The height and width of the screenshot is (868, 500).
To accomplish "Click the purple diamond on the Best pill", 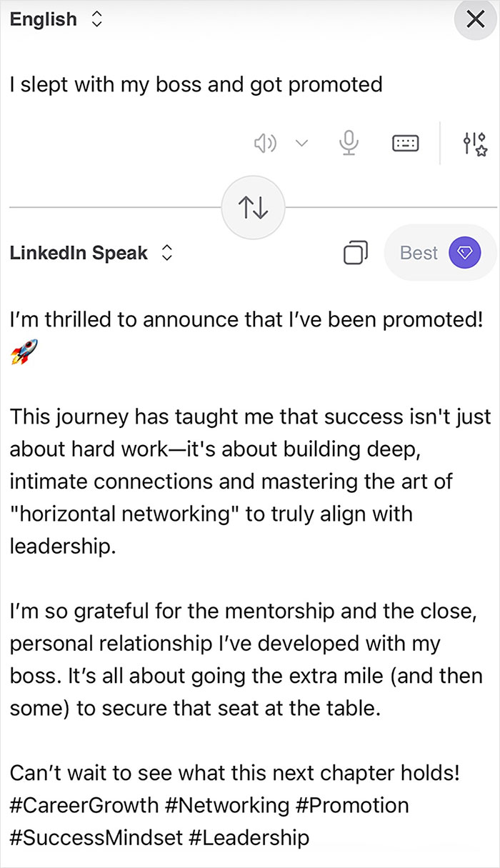I will pos(466,252).
